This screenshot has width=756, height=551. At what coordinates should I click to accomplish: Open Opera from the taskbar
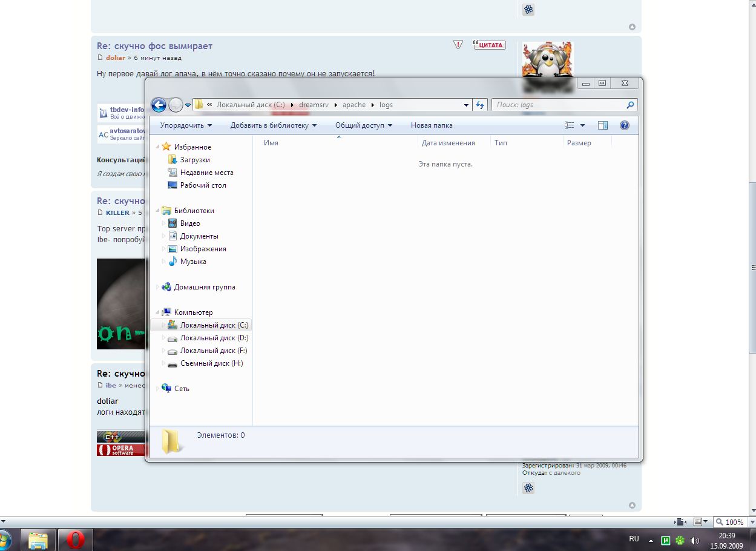[x=76, y=539]
